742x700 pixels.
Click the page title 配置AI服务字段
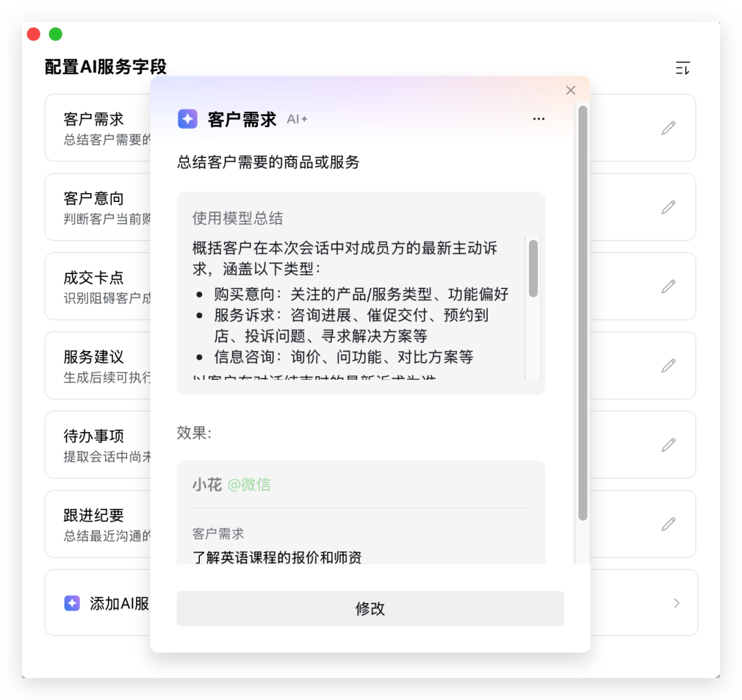coord(106,67)
